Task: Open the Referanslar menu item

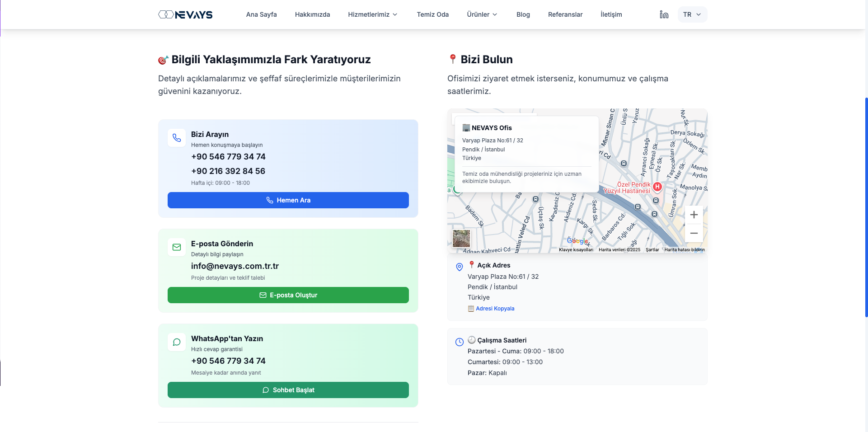Action: point(565,14)
